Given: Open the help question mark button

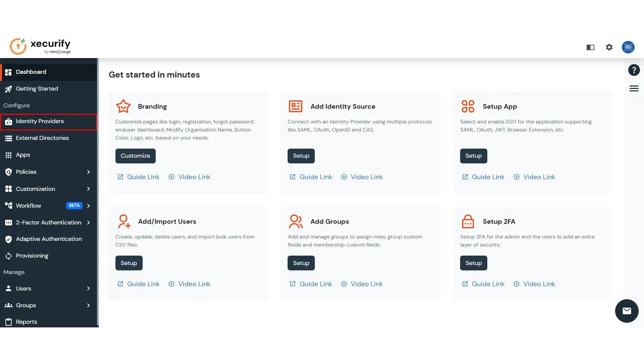Looking at the screenshot, I should (x=634, y=70).
